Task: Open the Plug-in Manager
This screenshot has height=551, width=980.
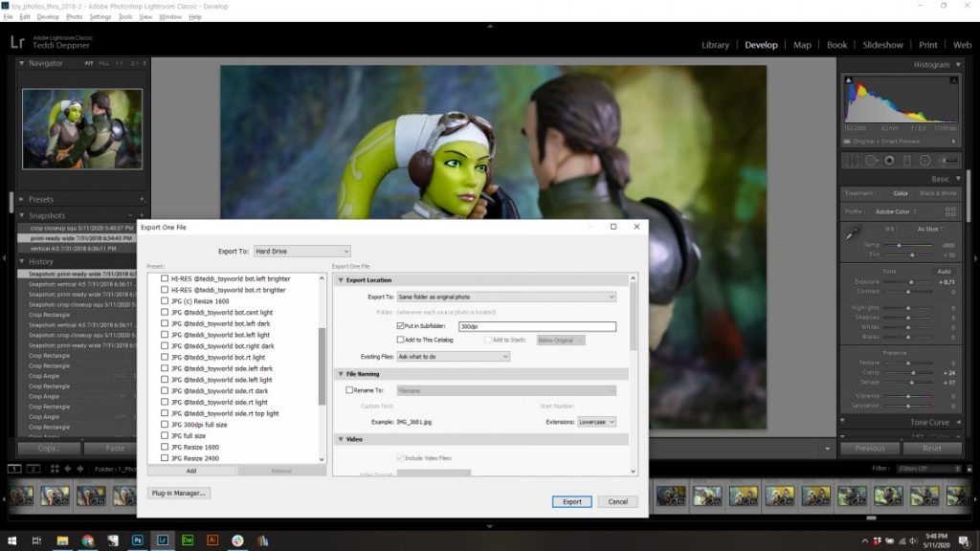Action: (x=179, y=493)
